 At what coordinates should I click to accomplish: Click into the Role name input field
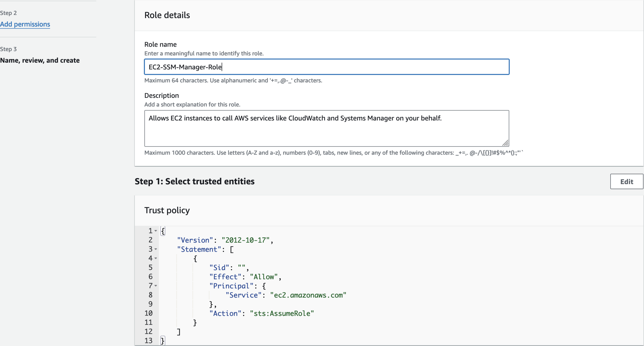pyautogui.click(x=326, y=67)
